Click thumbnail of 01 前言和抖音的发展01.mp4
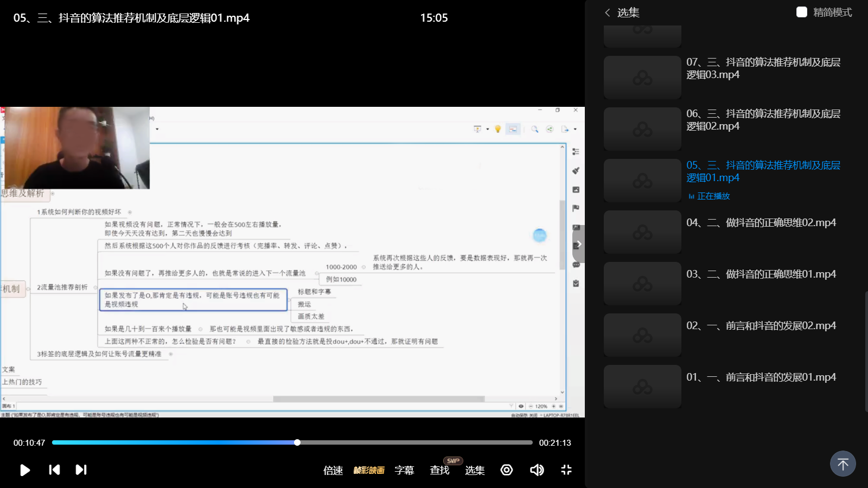Screen dimensions: 868x488 [x=642, y=387]
